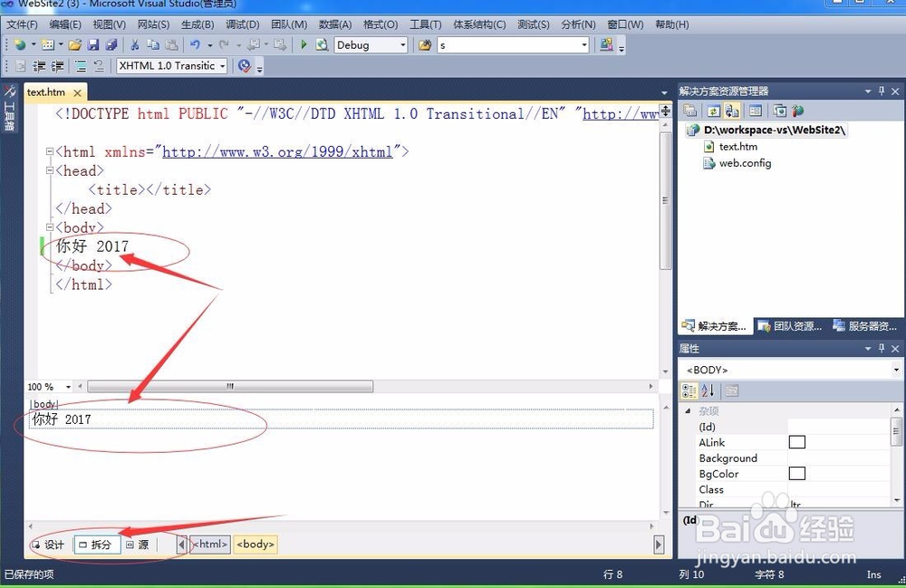Collapse the body element outline node

[x=50, y=227]
